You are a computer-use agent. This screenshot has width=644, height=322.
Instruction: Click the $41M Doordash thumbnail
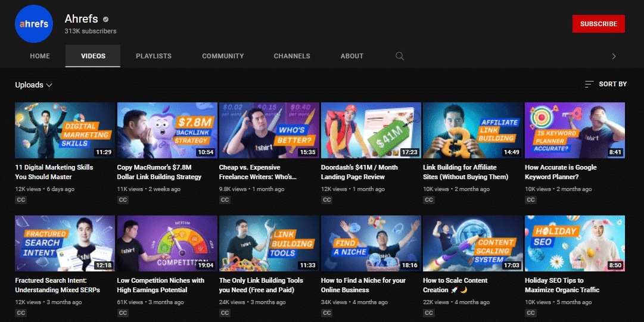(371, 130)
